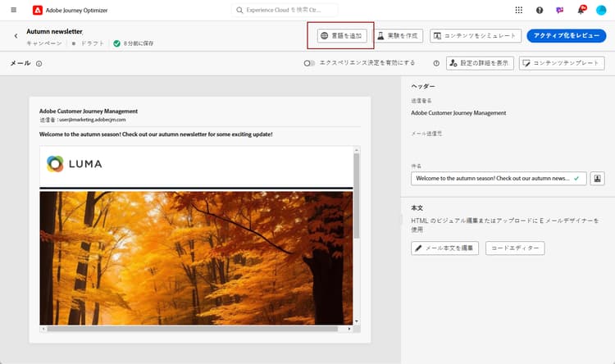Click the preview scroll right arrow

(x=349, y=329)
